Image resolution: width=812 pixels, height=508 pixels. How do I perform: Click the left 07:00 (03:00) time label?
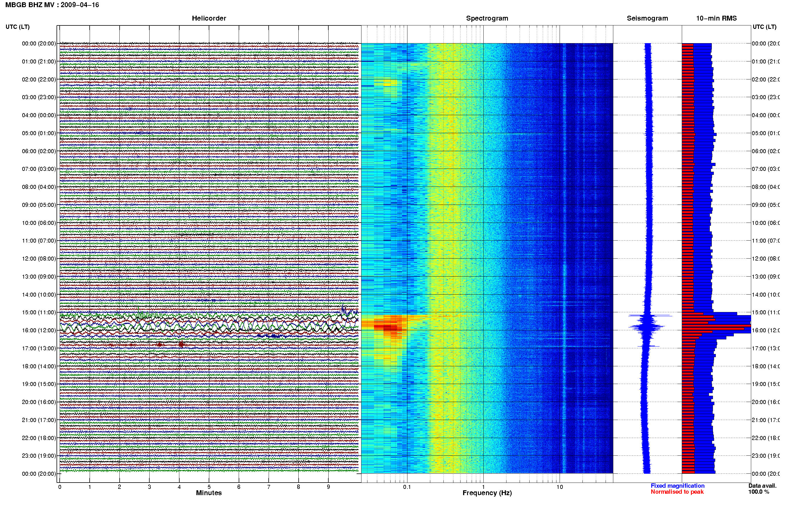point(39,169)
